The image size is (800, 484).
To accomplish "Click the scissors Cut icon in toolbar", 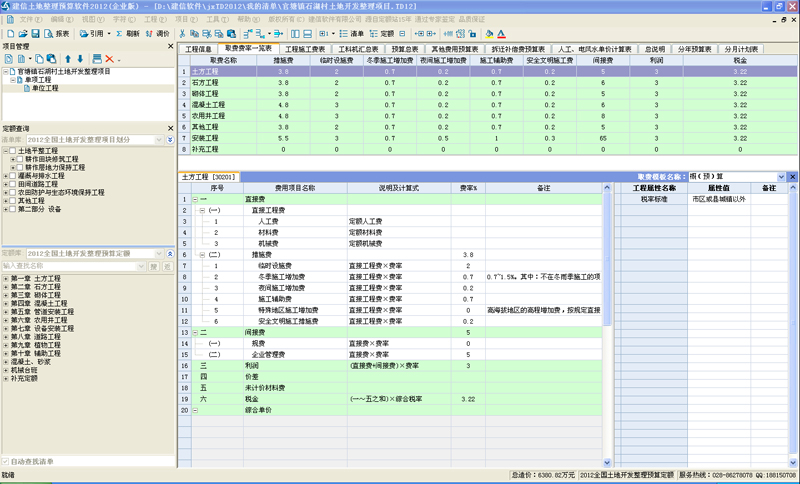I will tap(183, 33).
